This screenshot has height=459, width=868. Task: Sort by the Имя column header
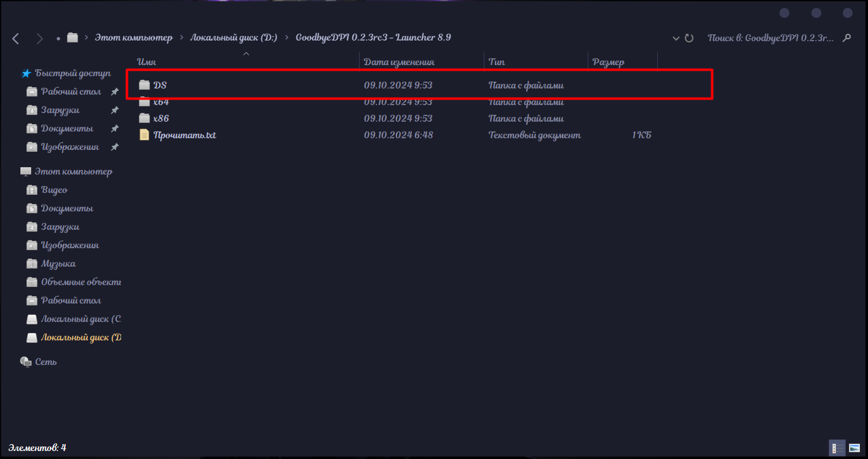146,62
